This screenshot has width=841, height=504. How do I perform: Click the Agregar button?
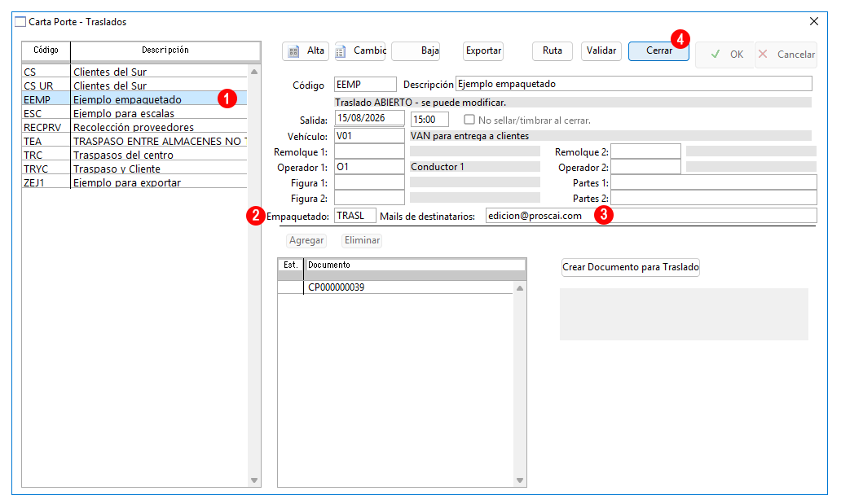[306, 240]
